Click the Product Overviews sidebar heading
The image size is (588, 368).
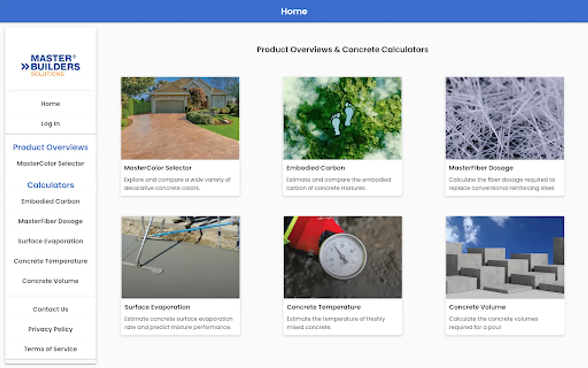tap(51, 147)
